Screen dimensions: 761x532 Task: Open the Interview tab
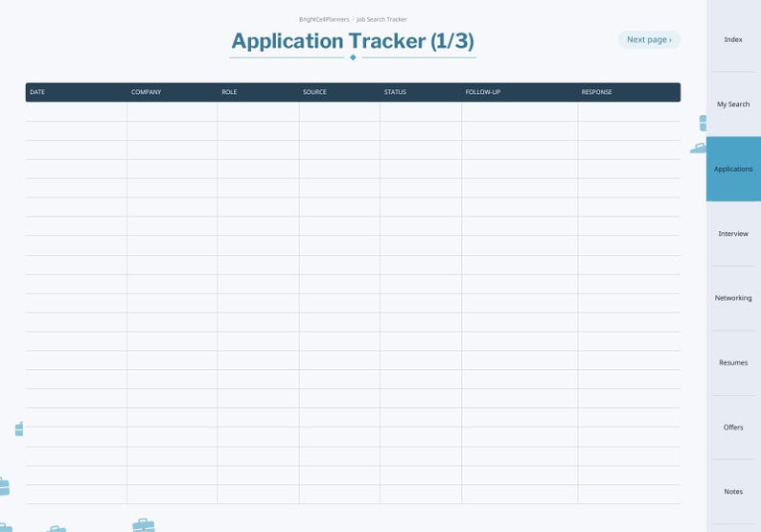pos(733,234)
